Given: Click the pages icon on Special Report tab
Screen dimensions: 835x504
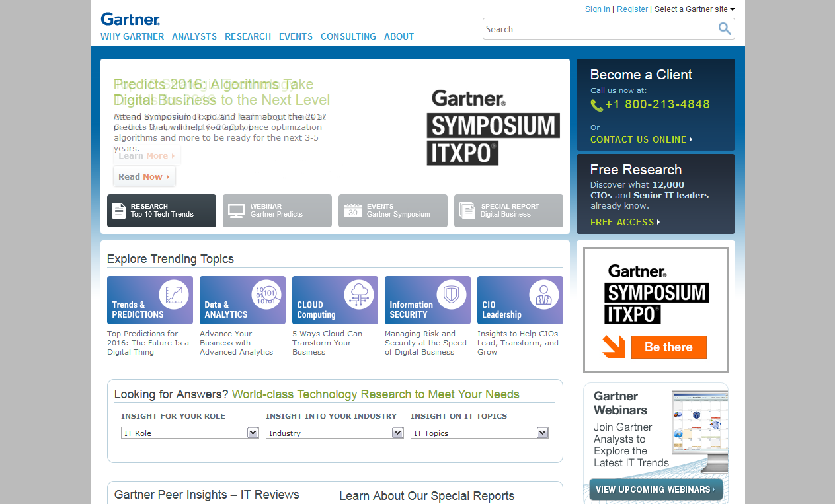Looking at the screenshot, I should coord(467,211).
